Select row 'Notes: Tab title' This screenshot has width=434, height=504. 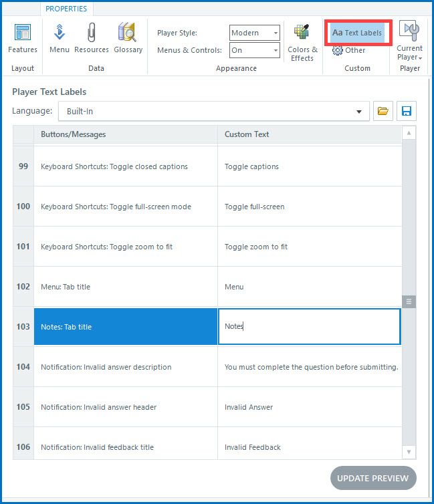pos(126,327)
